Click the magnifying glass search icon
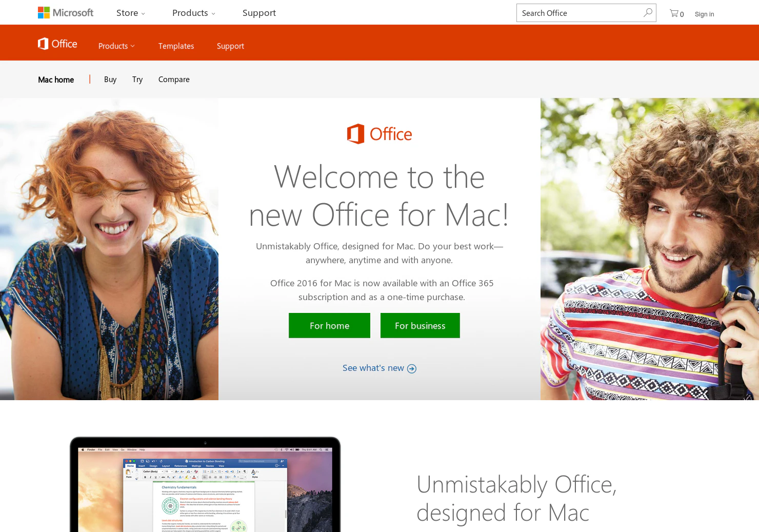 tap(648, 13)
